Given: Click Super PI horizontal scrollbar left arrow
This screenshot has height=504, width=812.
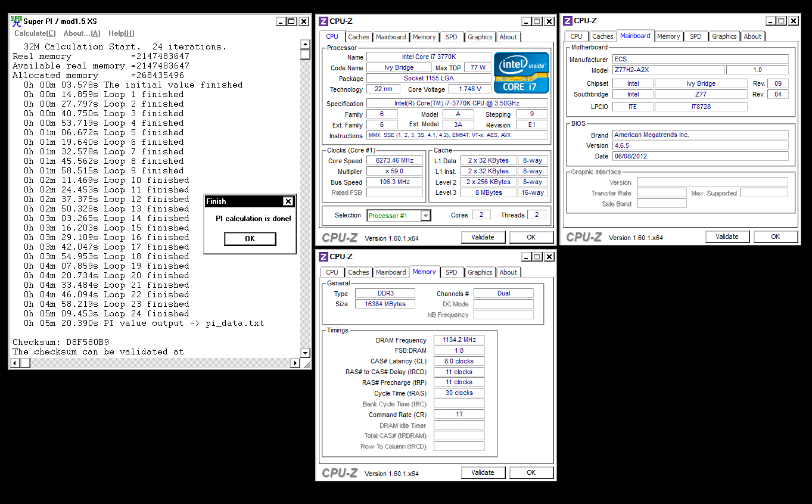Looking at the screenshot, I should [15, 363].
